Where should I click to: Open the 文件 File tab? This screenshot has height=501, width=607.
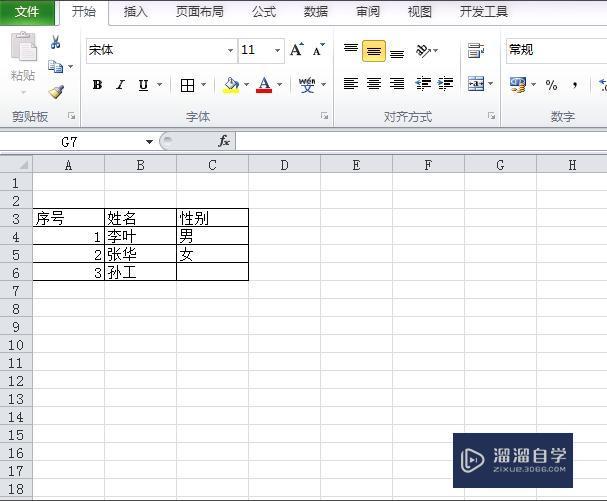coord(27,12)
